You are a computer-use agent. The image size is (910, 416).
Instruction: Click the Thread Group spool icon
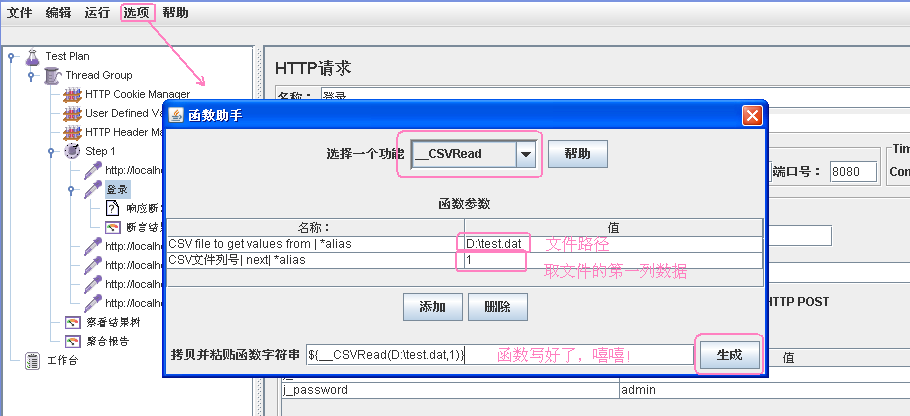pos(52,75)
